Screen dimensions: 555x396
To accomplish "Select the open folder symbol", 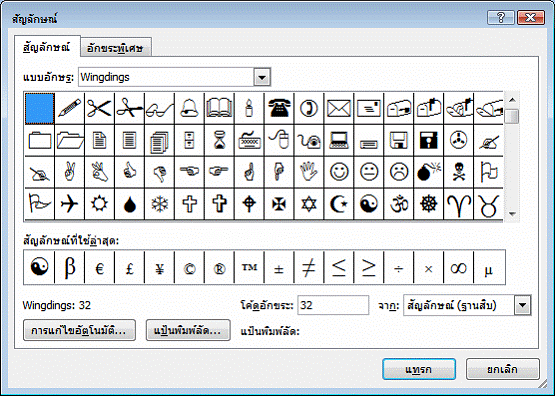I will (x=69, y=140).
